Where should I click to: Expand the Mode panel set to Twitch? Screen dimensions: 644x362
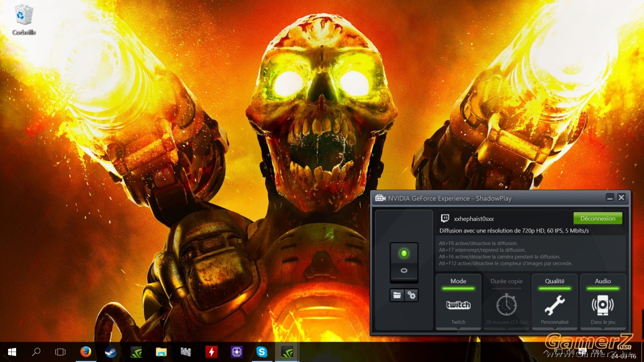click(458, 301)
